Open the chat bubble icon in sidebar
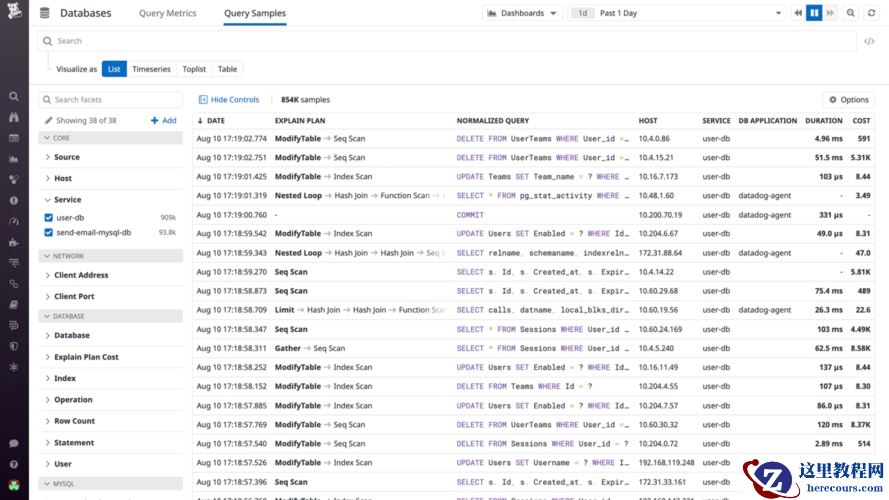Screen dimensions: 889x500 pyautogui.click(x=14, y=443)
